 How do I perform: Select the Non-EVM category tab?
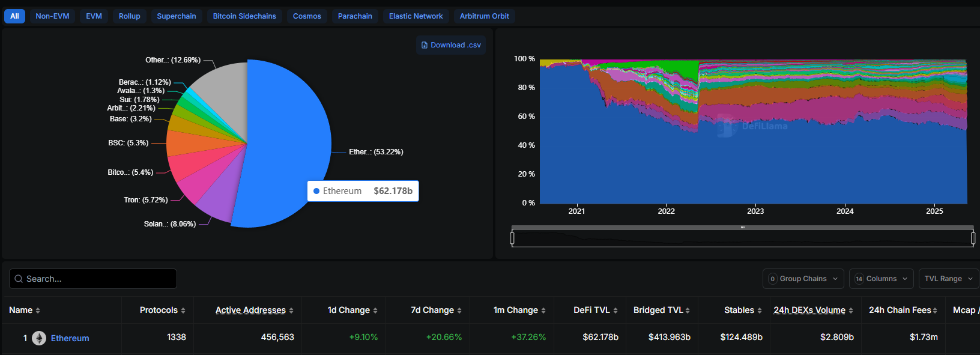[x=52, y=16]
